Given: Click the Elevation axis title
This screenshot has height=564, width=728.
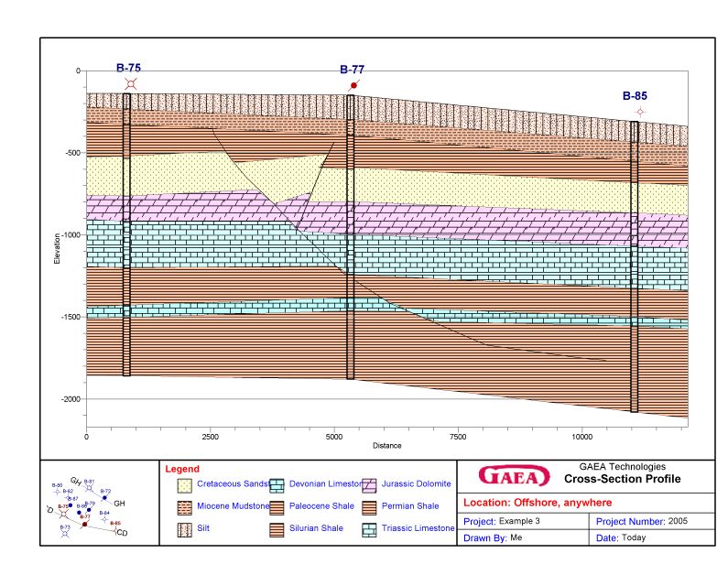Looking at the screenshot, I should (57, 247).
